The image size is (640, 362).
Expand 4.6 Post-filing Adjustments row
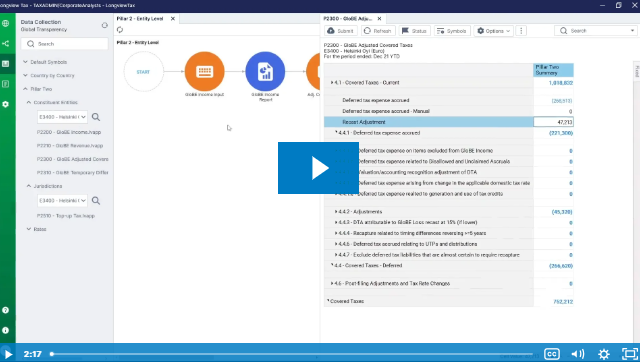[332, 283]
